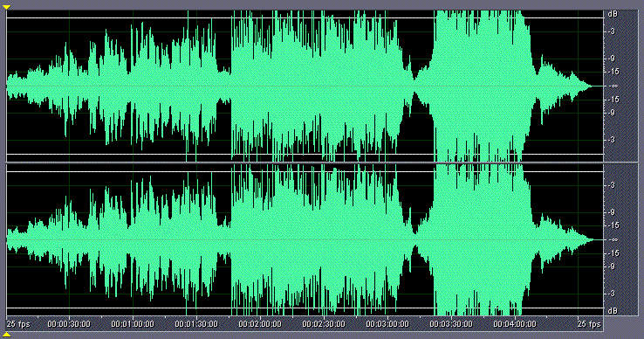Select the 00:03:30:00 ruler position

(x=451, y=324)
